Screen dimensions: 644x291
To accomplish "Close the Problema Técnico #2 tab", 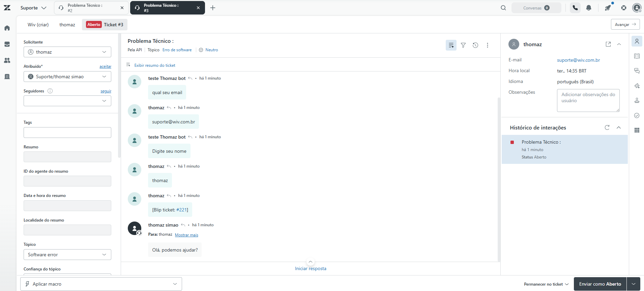I will click(x=122, y=8).
